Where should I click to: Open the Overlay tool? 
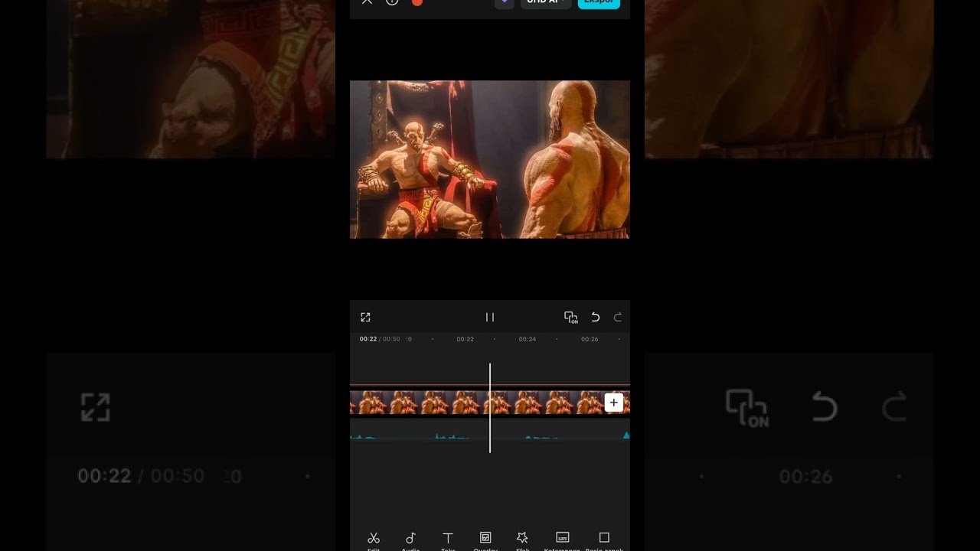(x=485, y=540)
